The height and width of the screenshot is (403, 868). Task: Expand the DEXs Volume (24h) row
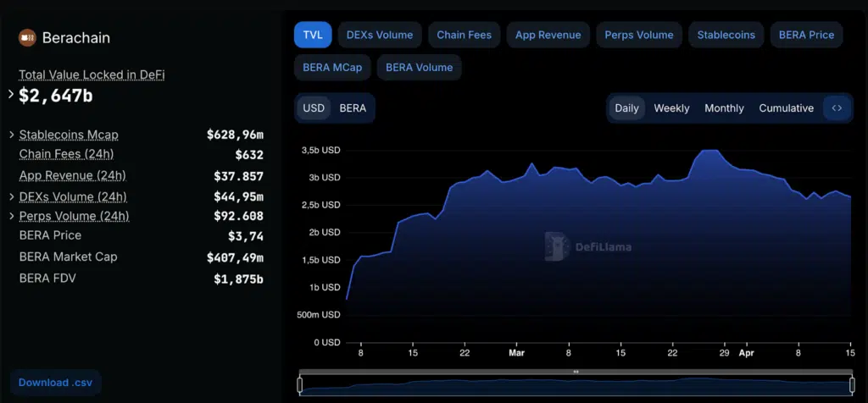click(x=11, y=196)
